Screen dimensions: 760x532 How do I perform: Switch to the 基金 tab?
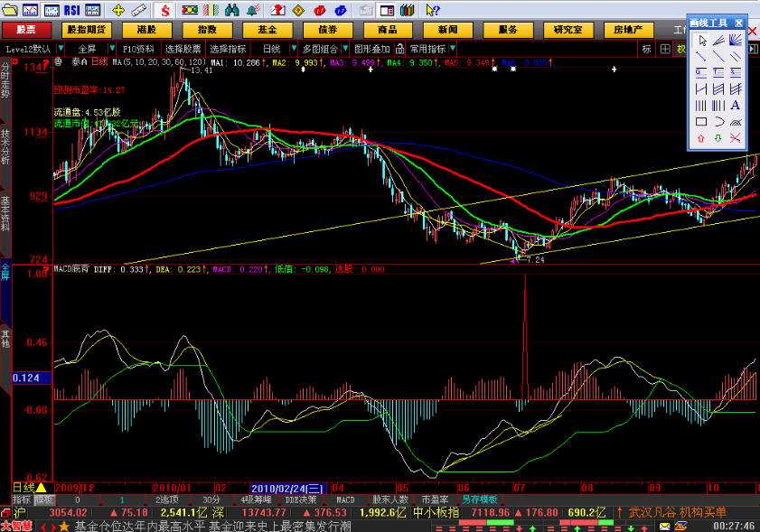(x=267, y=30)
